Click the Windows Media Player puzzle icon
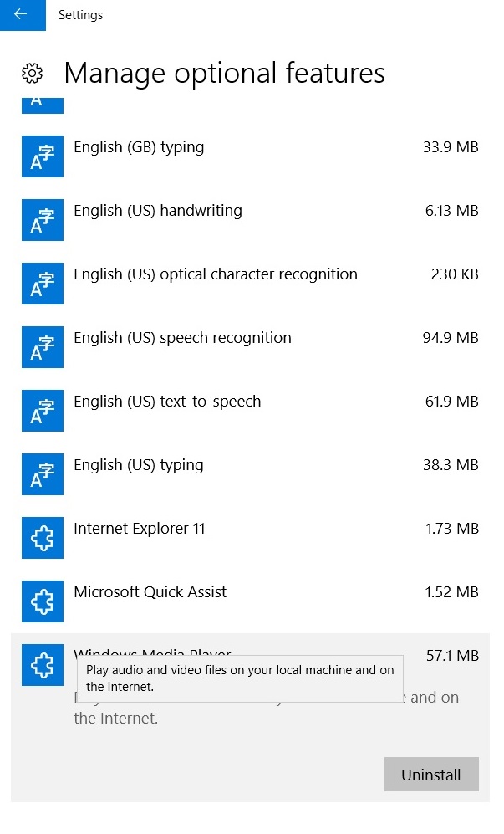The image size is (504, 834). (x=43, y=665)
